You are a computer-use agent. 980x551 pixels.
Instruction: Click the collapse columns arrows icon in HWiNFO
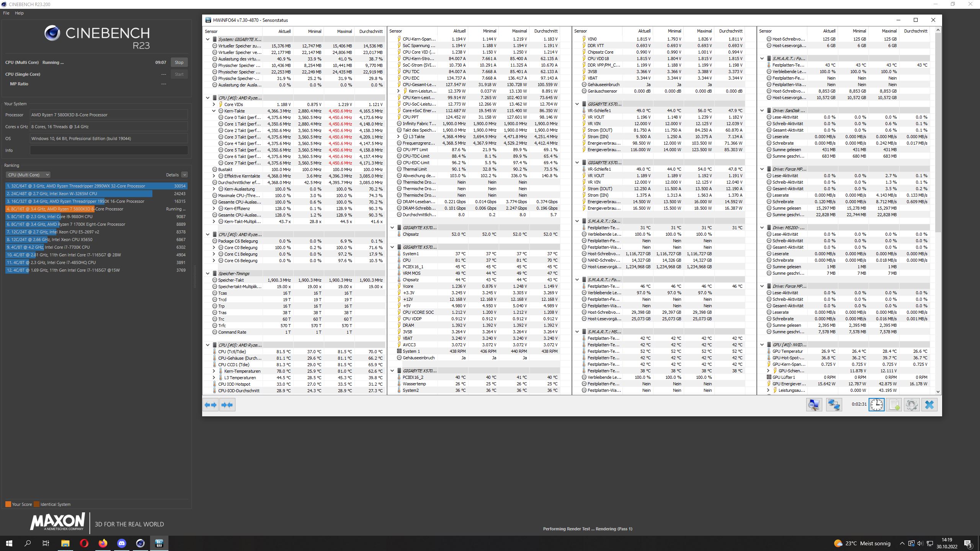(227, 405)
